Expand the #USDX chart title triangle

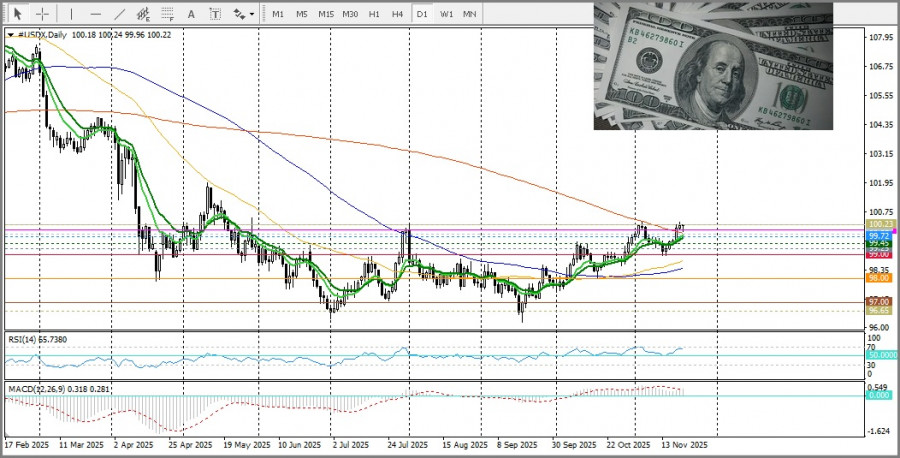click(x=10, y=35)
